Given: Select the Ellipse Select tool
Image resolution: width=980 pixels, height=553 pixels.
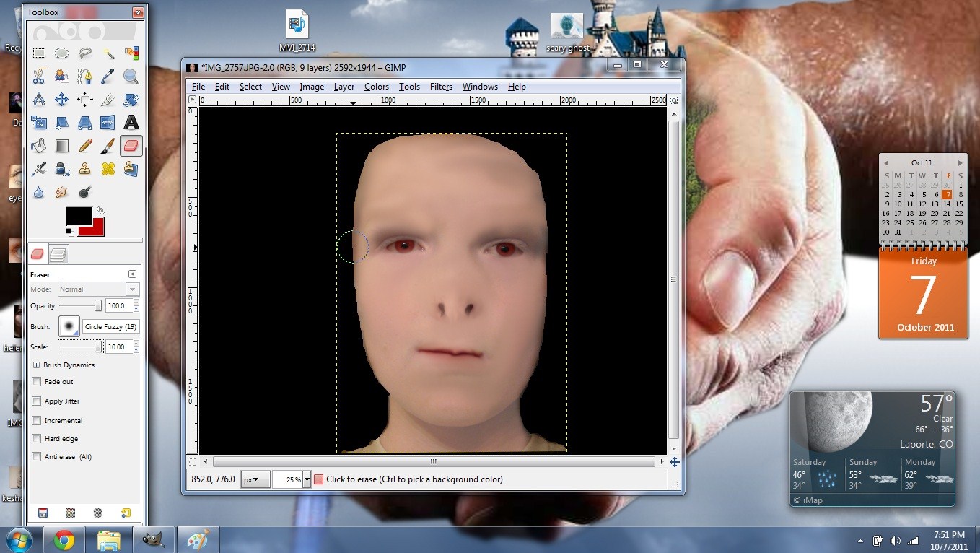Looking at the screenshot, I should [62, 53].
